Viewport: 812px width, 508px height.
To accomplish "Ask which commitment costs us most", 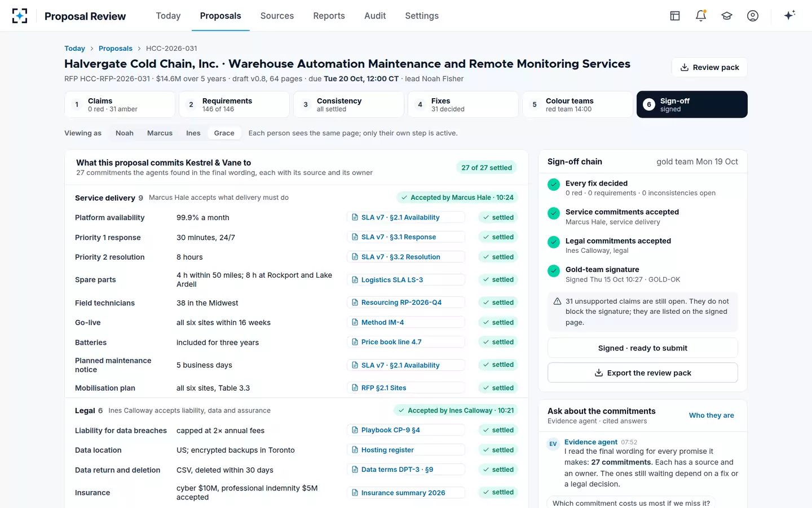I will [631, 503].
